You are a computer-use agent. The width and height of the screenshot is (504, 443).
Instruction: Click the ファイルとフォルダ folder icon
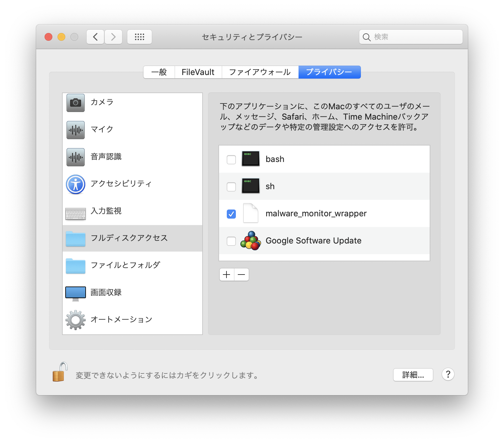pyautogui.click(x=76, y=266)
